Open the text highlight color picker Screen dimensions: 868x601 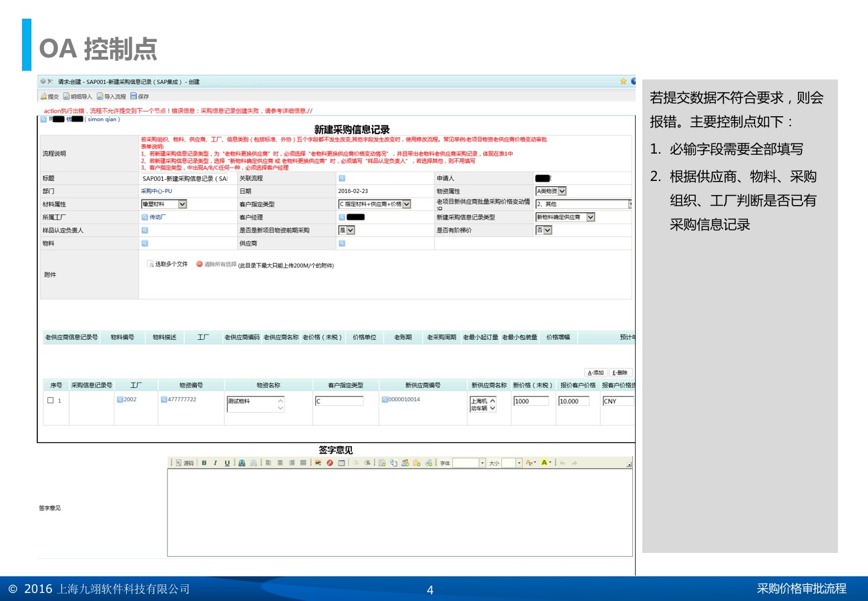point(546,463)
